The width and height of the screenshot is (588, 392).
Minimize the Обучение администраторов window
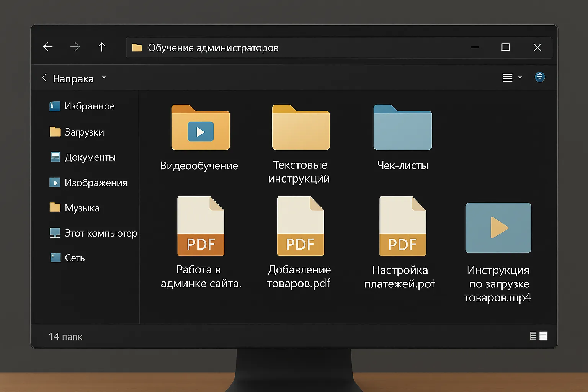pyautogui.click(x=475, y=47)
